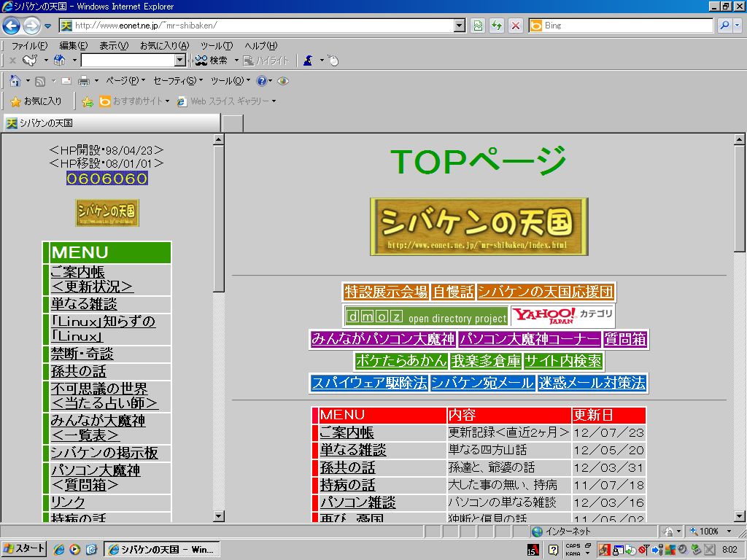Click the red antenna system tray icon

point(643,550)
